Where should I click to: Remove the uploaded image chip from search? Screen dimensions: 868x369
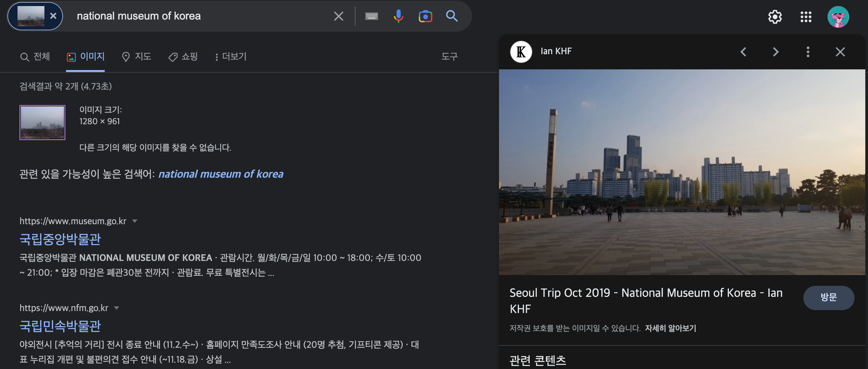(53, 16)
